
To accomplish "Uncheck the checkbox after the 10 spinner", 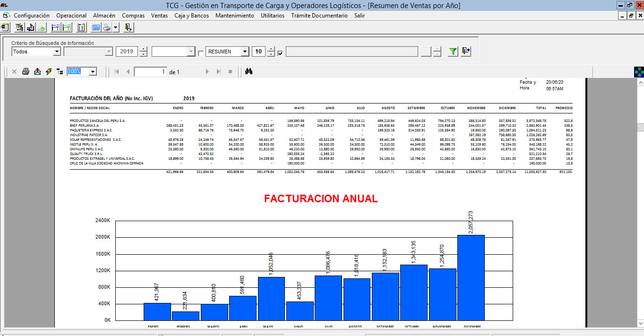I will [x=280, y=53].
